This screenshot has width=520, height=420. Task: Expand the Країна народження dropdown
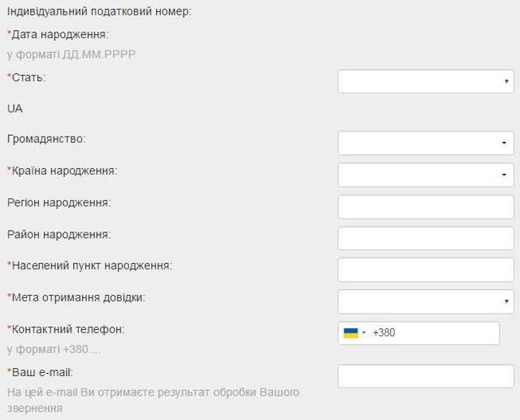426,175
